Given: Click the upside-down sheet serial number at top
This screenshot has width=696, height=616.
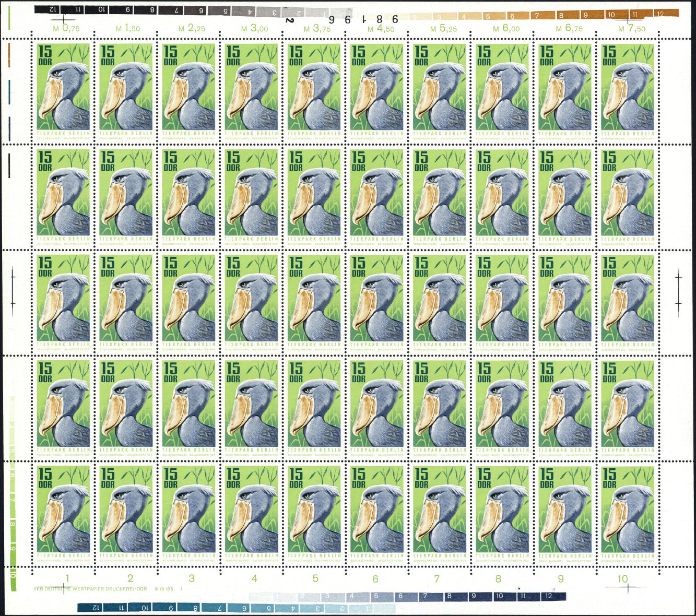Looking at the screenshot, I should click(342, 20).
